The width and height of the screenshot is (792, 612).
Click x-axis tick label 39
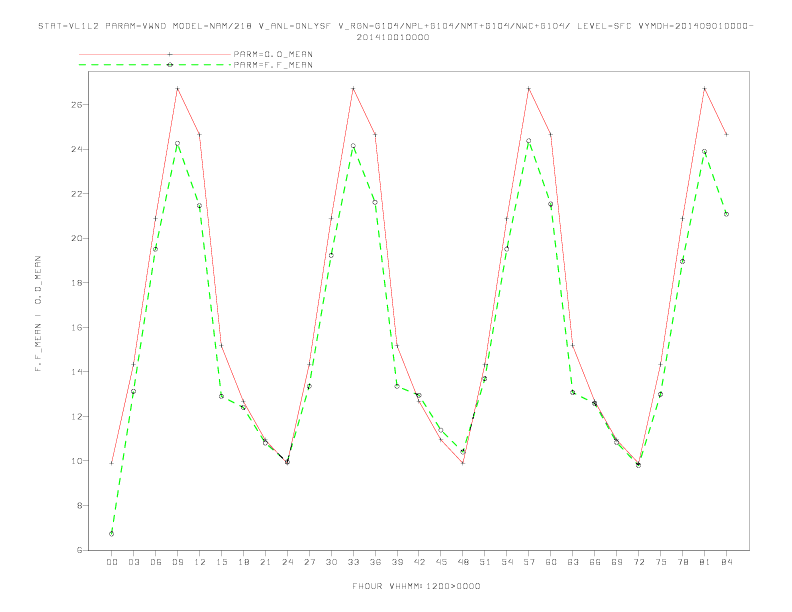pos(397,562)
